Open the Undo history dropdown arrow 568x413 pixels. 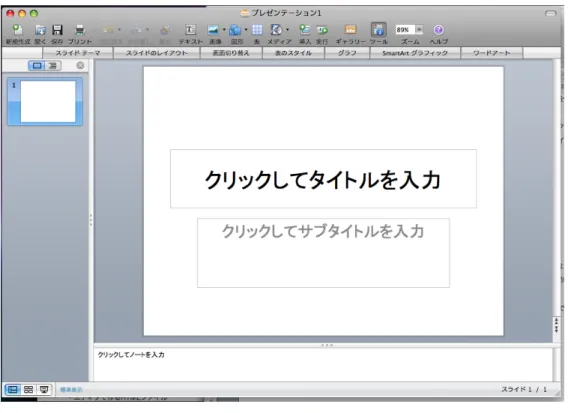pos(119,30)
